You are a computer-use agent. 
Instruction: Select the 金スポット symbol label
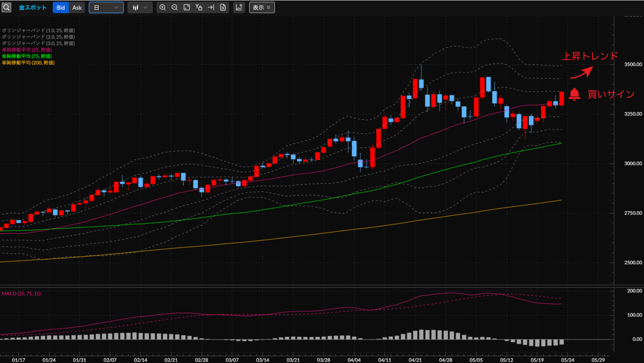click(x=32, y=8)
